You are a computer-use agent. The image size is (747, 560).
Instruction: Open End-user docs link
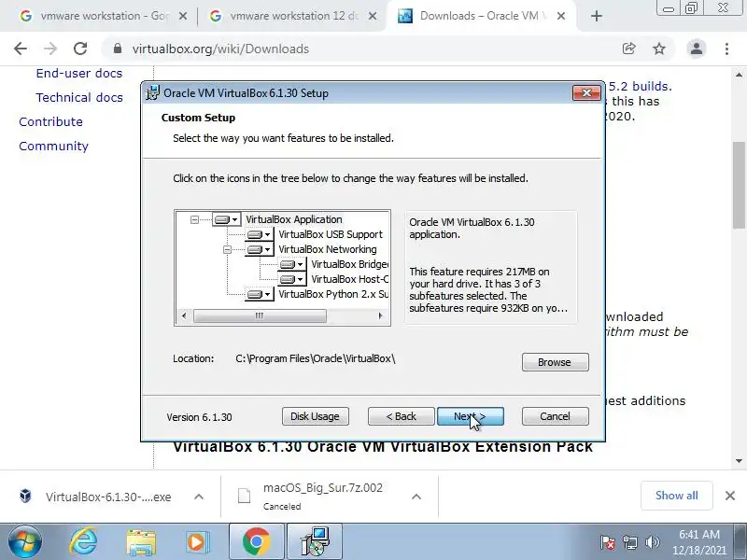click(79, 74)
